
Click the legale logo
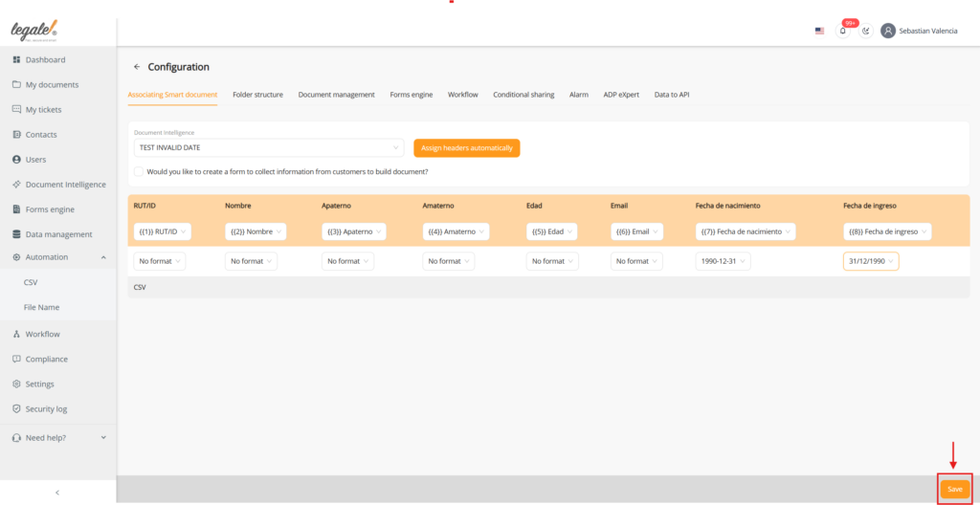(x=34, y=32)
